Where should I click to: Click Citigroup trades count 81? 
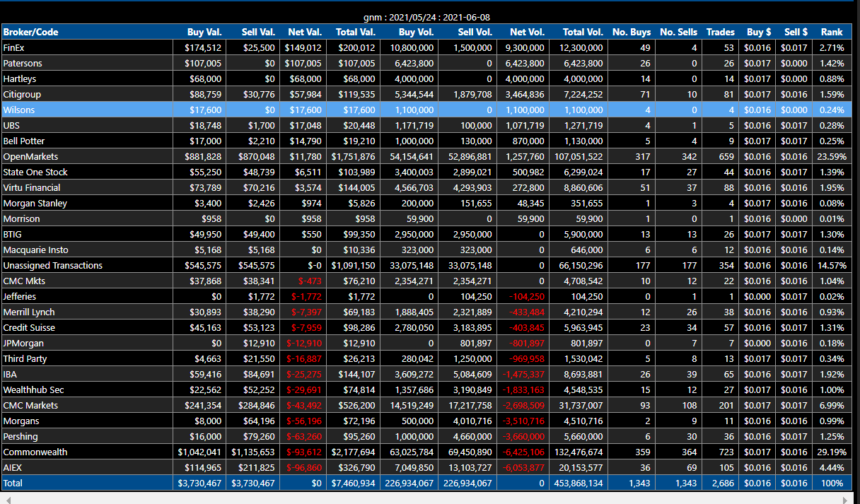[x=729, y=94]
